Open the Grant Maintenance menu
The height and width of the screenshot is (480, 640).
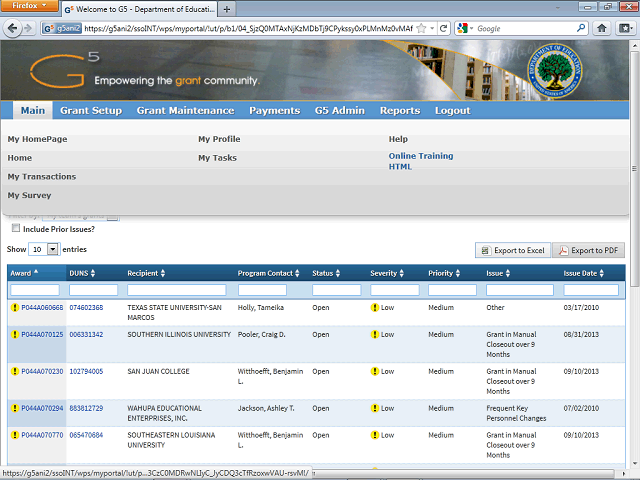tap(185, 111)
